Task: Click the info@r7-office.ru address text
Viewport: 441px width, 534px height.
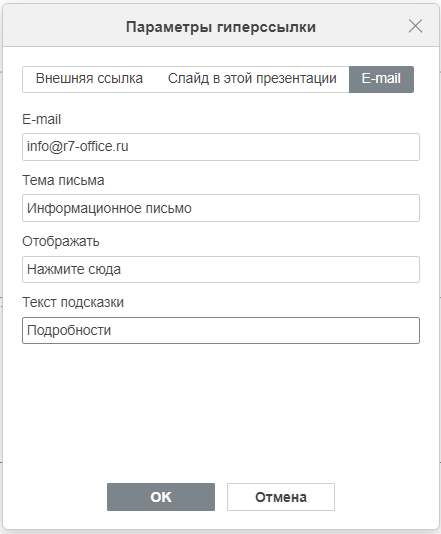Action: (x=78, y=146)
